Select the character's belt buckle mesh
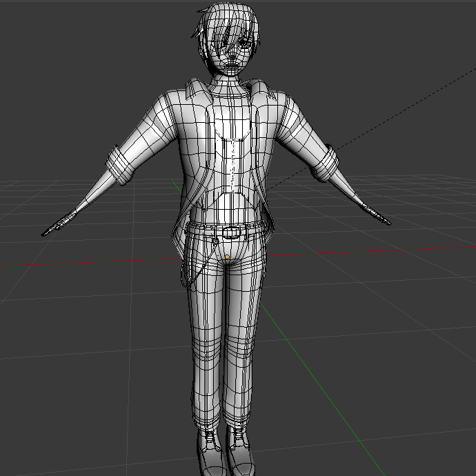This screenshot has height=476, width=476. point(232,233)
